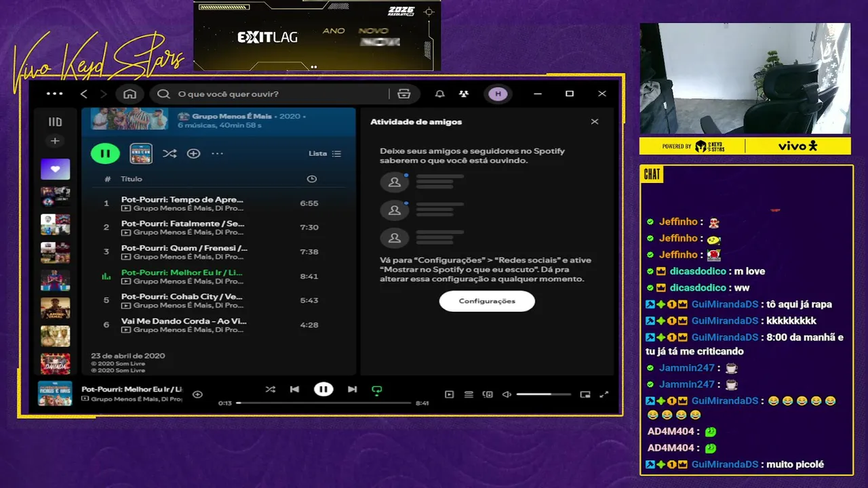Click the 'vivo' sponsor logo under webcam
This screenshot has width=868, height=488.
[x=797, y=146]
